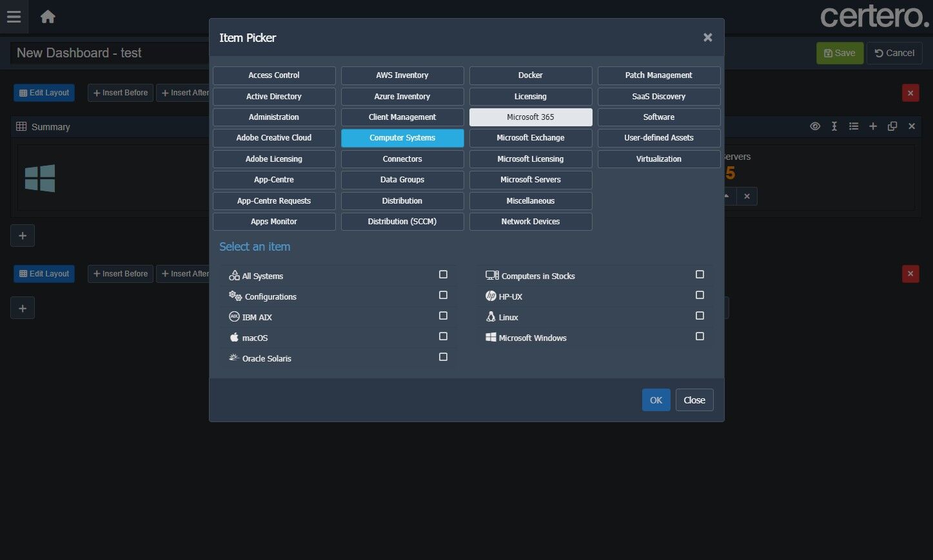
Task: Close the Item Picker with the X icon
Action: point(707,37)
